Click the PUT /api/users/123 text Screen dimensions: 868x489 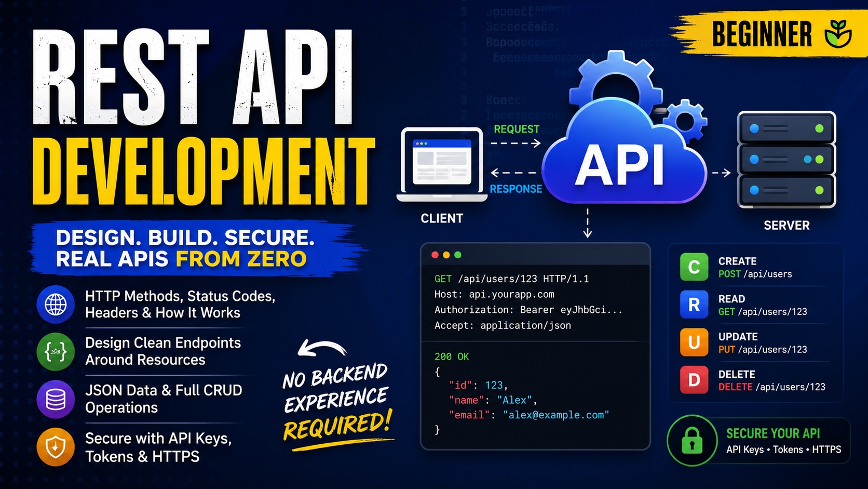763,349
